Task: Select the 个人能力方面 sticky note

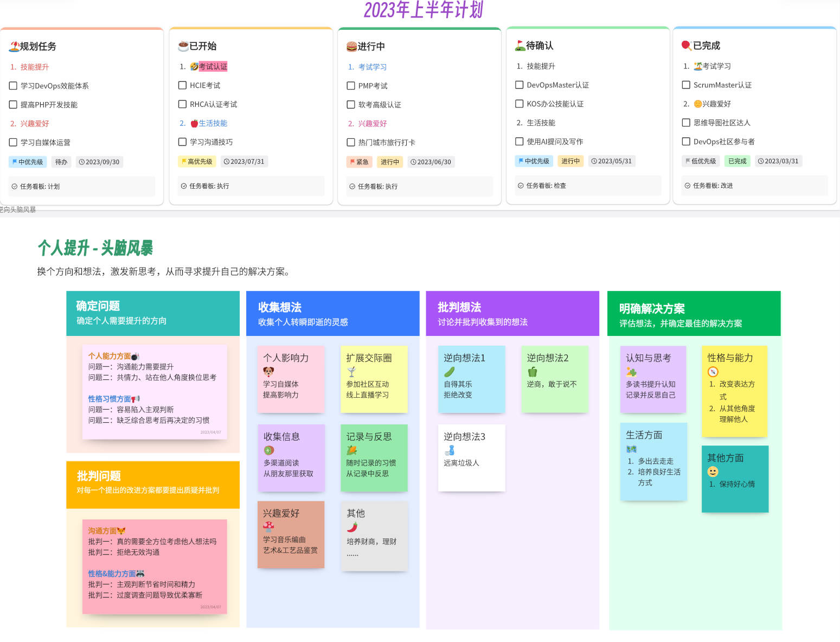Action: click(x=155, y=392)
